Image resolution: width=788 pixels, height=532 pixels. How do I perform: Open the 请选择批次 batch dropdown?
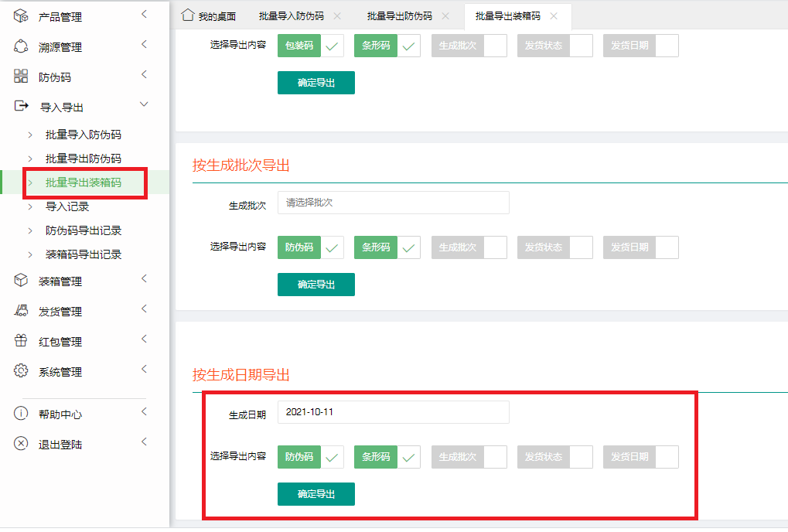click(x=393, y=203)
